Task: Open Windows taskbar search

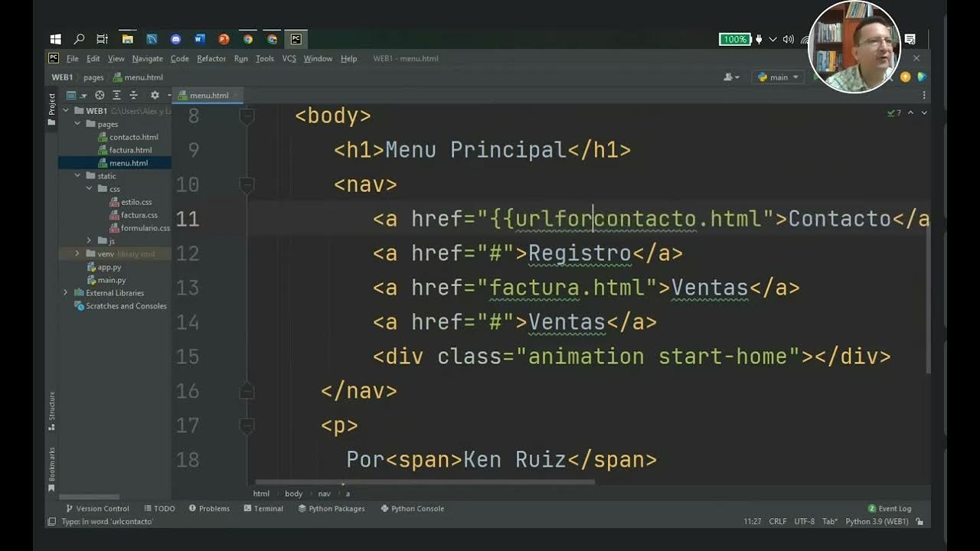Action: pyautogui.click(x=79, y=39)
